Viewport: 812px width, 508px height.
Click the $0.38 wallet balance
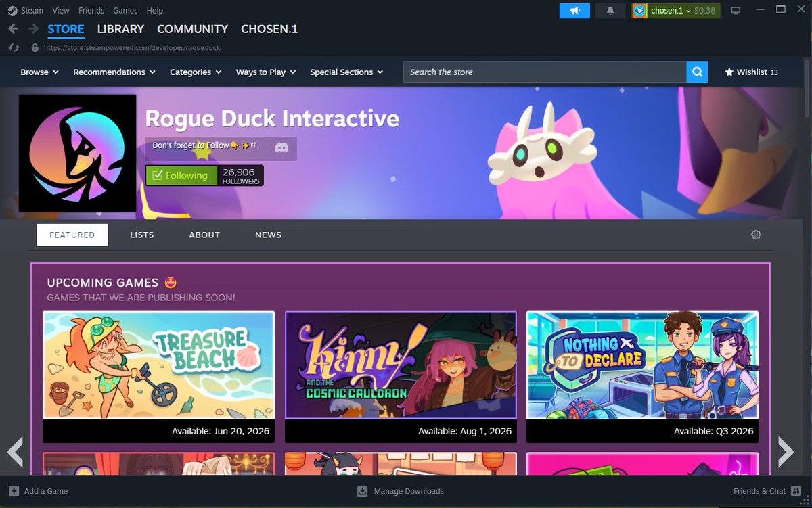coord(704,11)
